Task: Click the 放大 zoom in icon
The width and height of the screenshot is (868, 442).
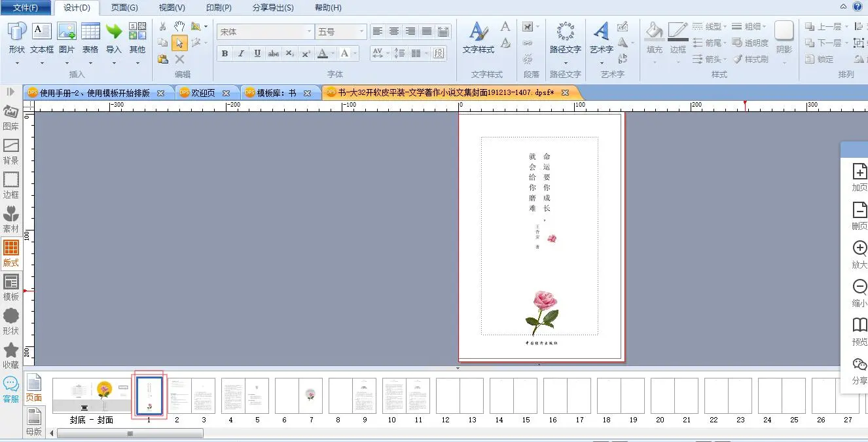Action: tap(859, 254)
